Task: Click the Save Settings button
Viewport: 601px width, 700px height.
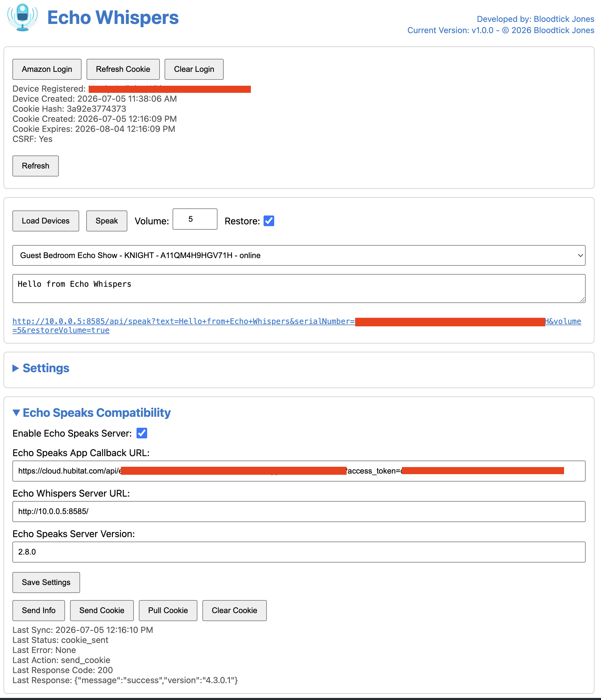Action: (46, 582)
